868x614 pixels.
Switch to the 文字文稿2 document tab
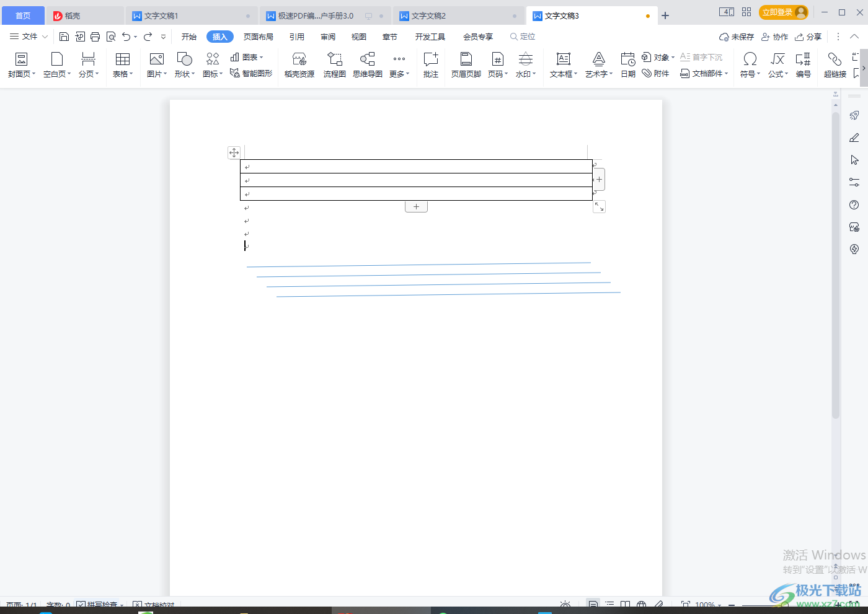pos(459,15)
